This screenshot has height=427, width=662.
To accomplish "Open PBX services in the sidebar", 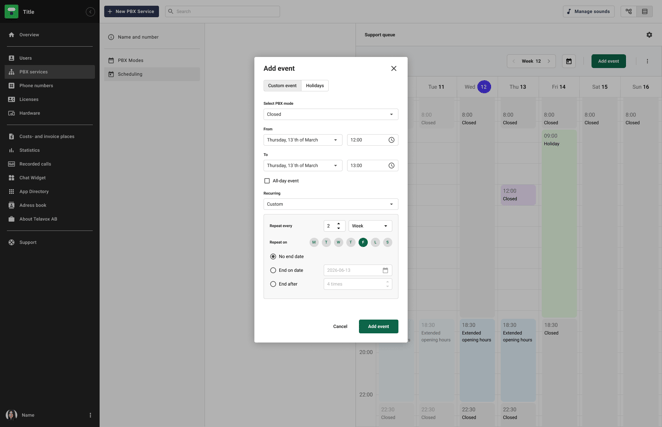I will pyautogui.click(x=50, y=72).
